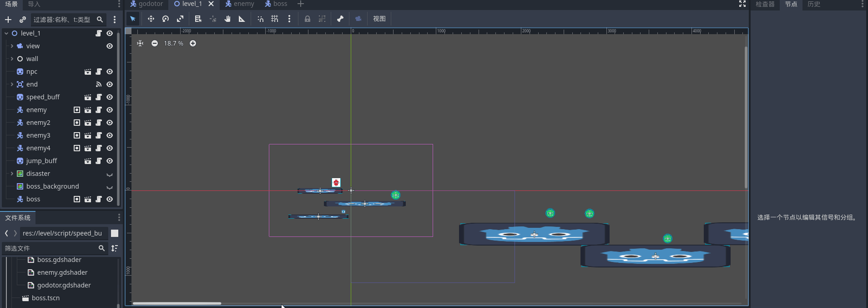Toggle grid snap in toolbar
The image size is (868, 308).
click(275, 19)
